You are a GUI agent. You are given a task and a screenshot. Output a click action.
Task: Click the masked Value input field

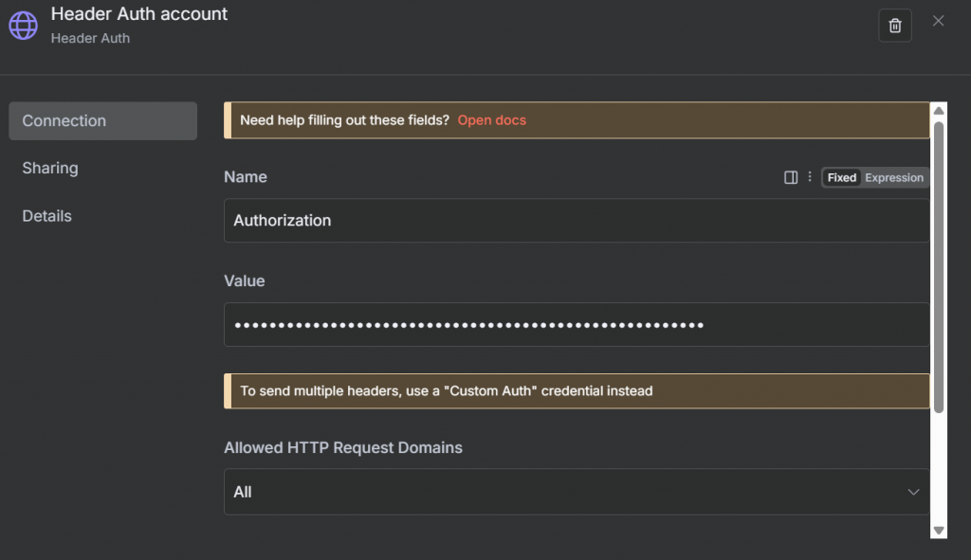(x=577, y=325)
